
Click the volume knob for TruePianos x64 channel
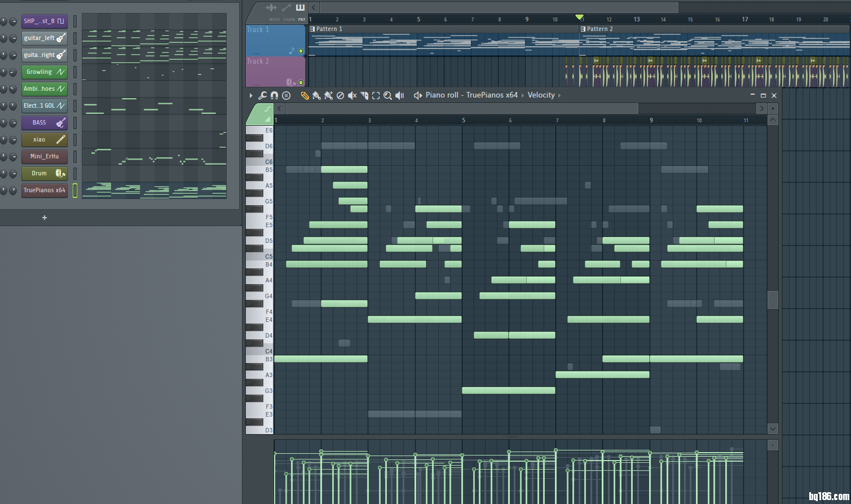coord(13,191)
